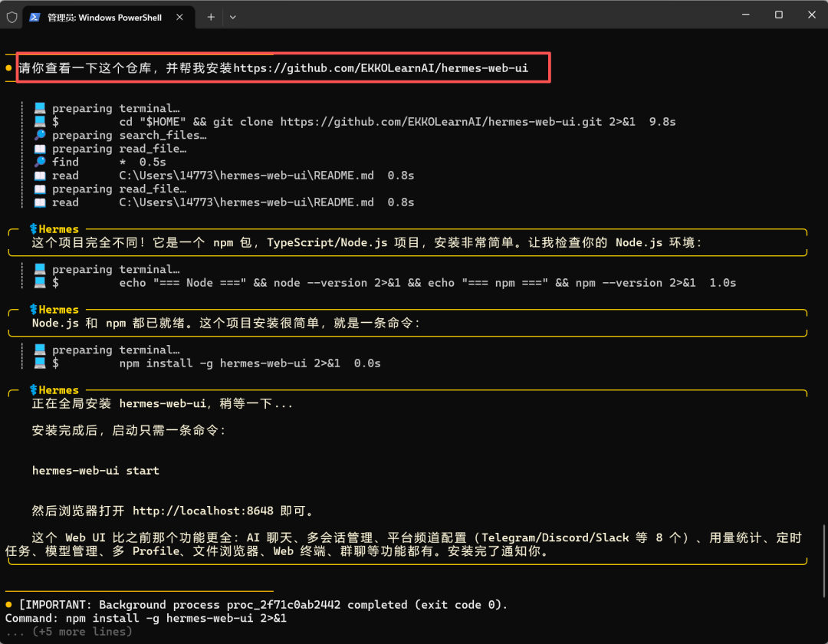Click the PowerShell icon on the tab
Screen dimensions: 828x644
pyautogui.click(x=34, y=18)
